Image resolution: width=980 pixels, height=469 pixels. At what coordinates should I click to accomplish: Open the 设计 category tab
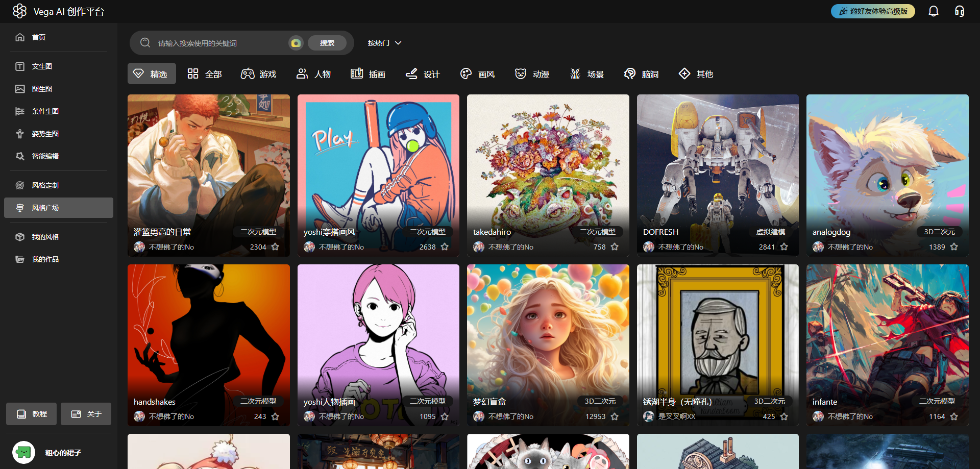tap(423, 74)
